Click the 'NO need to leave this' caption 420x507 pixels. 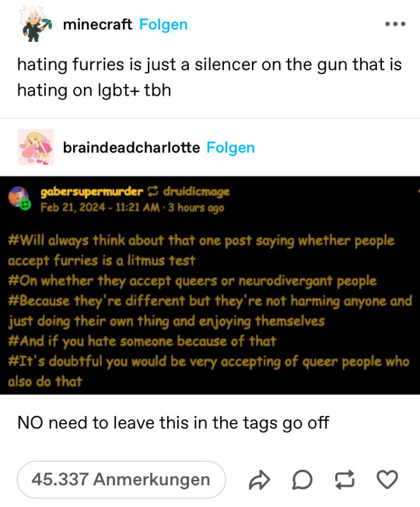tap(173, 422)
